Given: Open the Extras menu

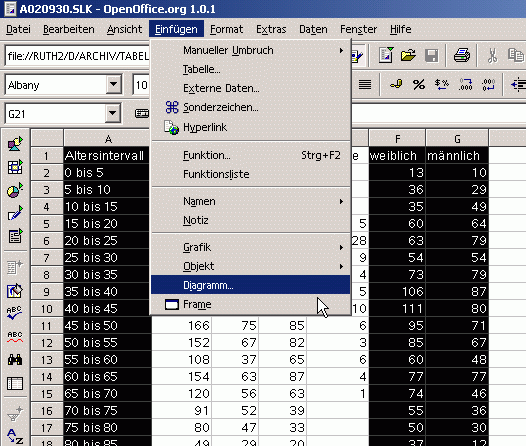Looking at the screenshot, I should click(x=271, y=29).
